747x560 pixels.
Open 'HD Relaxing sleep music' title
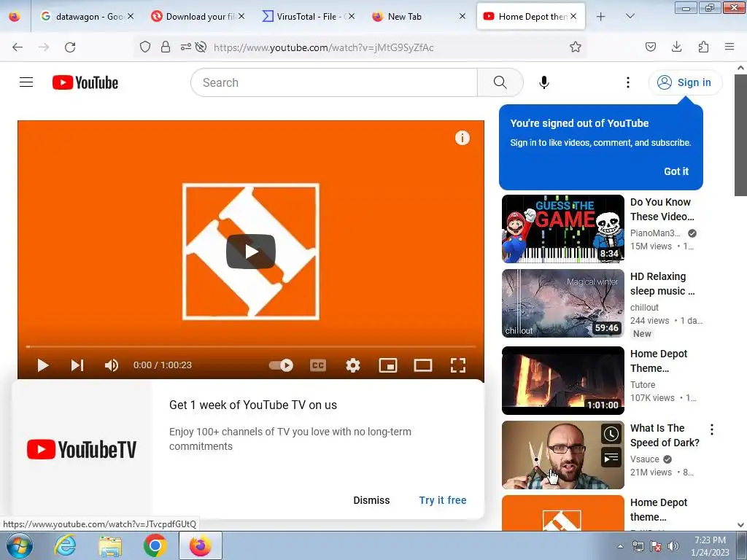662,284
